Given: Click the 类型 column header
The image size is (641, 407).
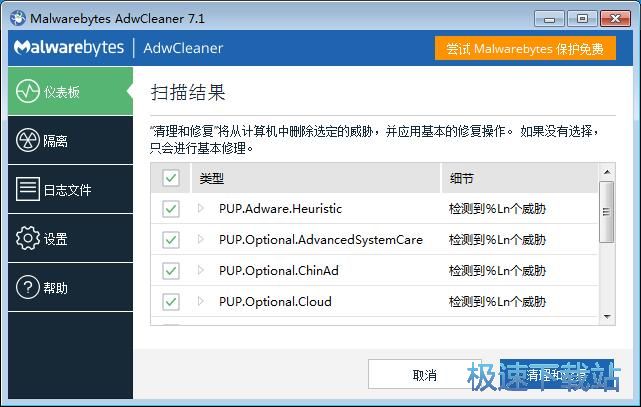Looking at the screenshot, I should coord(212,178).
